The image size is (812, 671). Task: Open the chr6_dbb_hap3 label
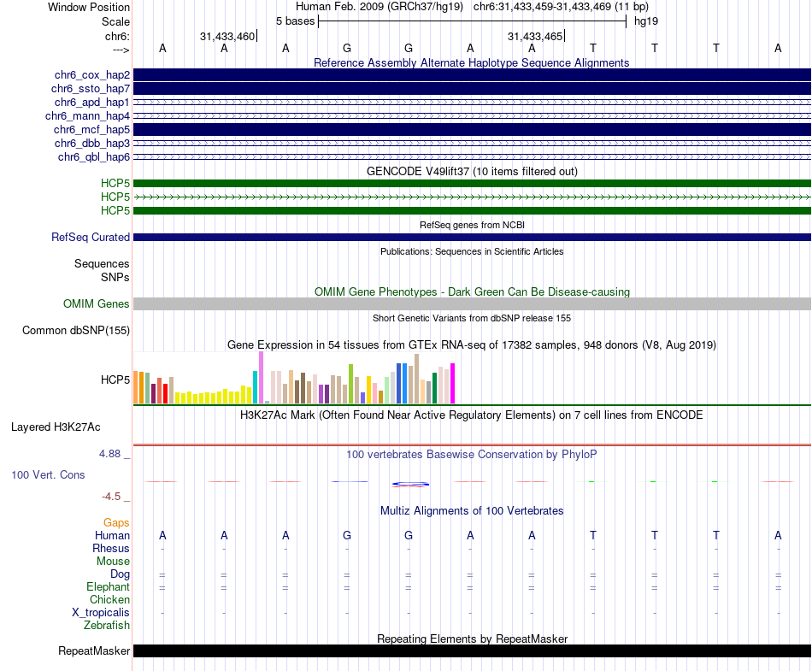click(x=92, y=144)
